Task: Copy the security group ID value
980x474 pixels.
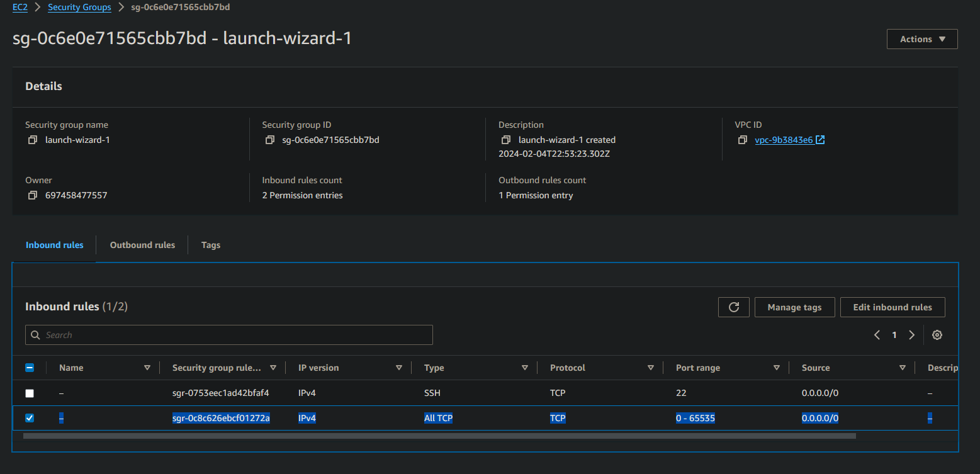Action: coord(270,140)
